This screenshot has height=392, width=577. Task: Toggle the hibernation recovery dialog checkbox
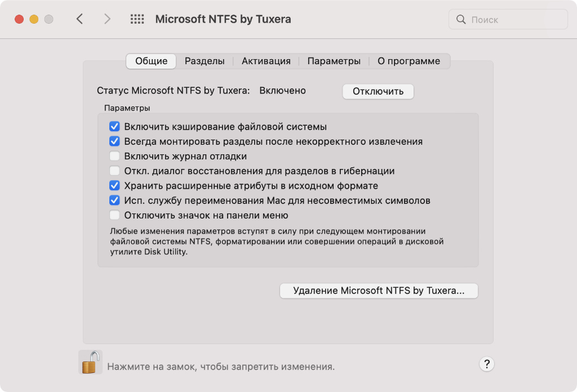[114, 171]
